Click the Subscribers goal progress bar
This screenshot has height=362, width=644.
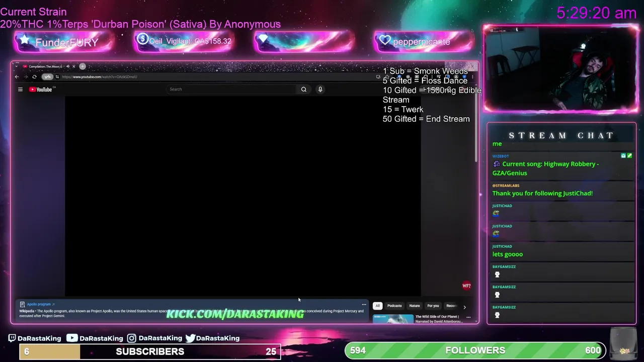tap(150, 351)
